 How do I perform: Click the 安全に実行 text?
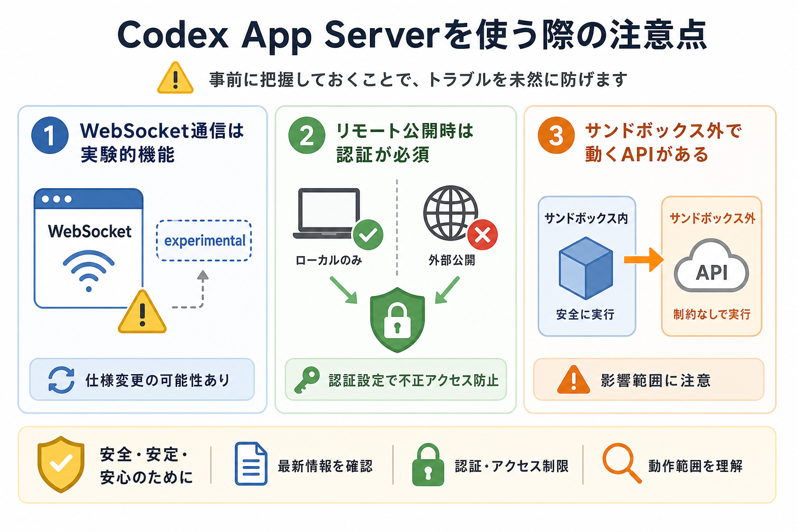586,314
